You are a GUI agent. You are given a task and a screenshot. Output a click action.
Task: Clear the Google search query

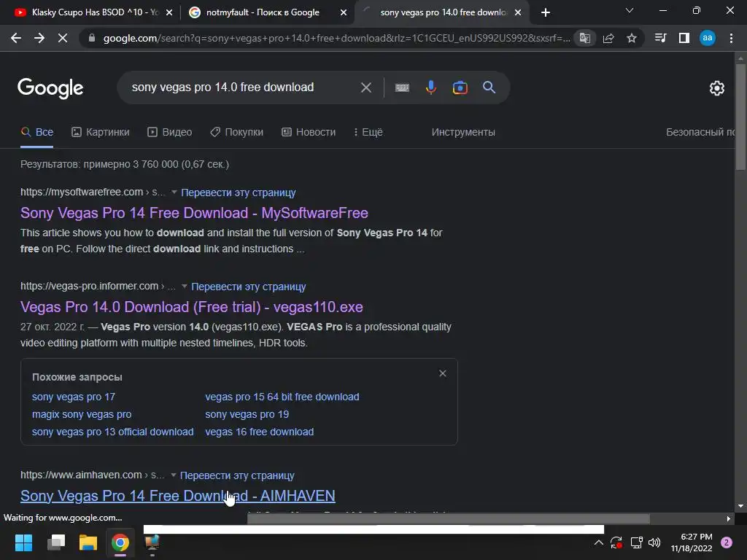tap(366, 87)
